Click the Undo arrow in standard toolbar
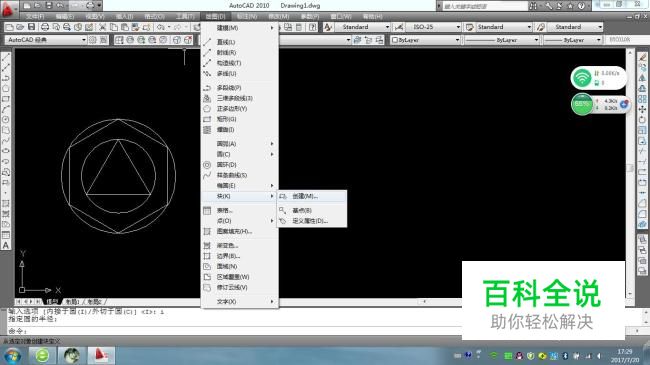 pyautogui.click(x=161, y=27)
